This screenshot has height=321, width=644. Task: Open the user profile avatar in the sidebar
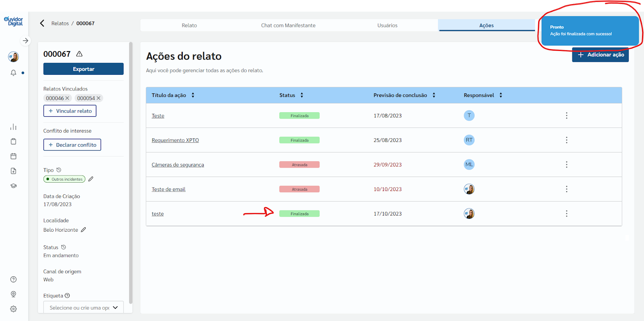[14, 57]
